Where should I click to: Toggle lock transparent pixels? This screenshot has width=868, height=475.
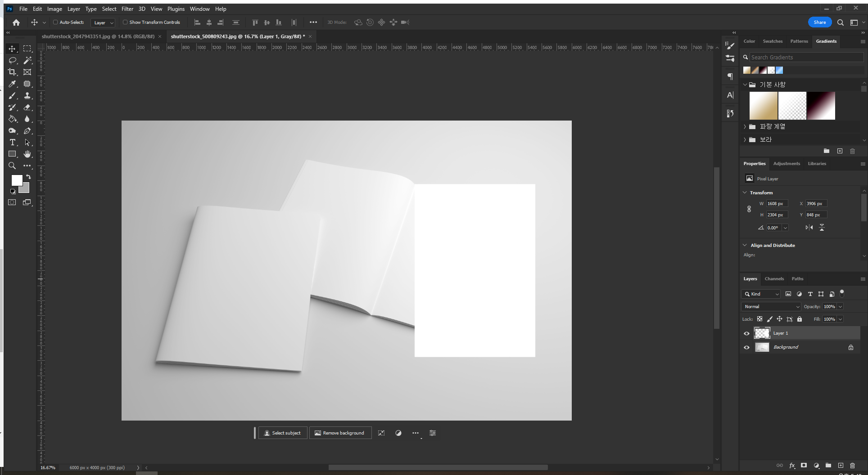[759, 319]
